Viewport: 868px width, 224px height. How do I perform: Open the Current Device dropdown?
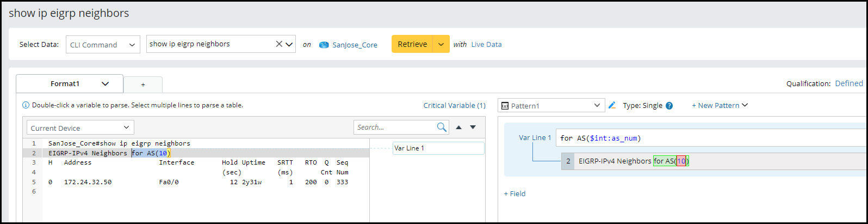click(80, 128)
